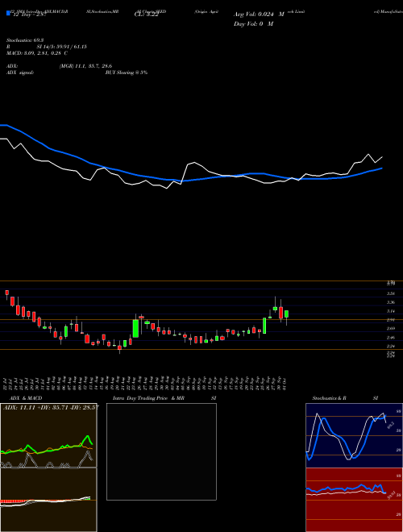Image resolution: width=403 pixels, height=532 pixels.
Task: Click the ADX & MACD mini chart
Action: [48, 468]
